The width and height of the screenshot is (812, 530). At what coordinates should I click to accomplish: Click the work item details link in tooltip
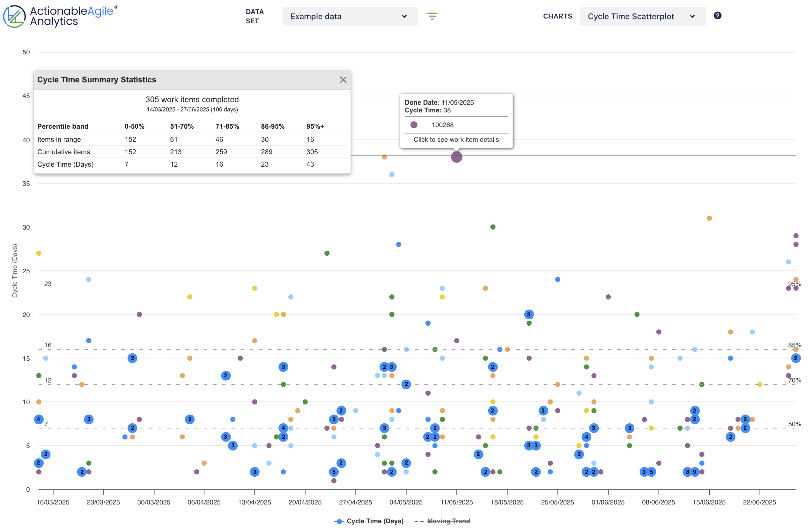pos(456,139)
